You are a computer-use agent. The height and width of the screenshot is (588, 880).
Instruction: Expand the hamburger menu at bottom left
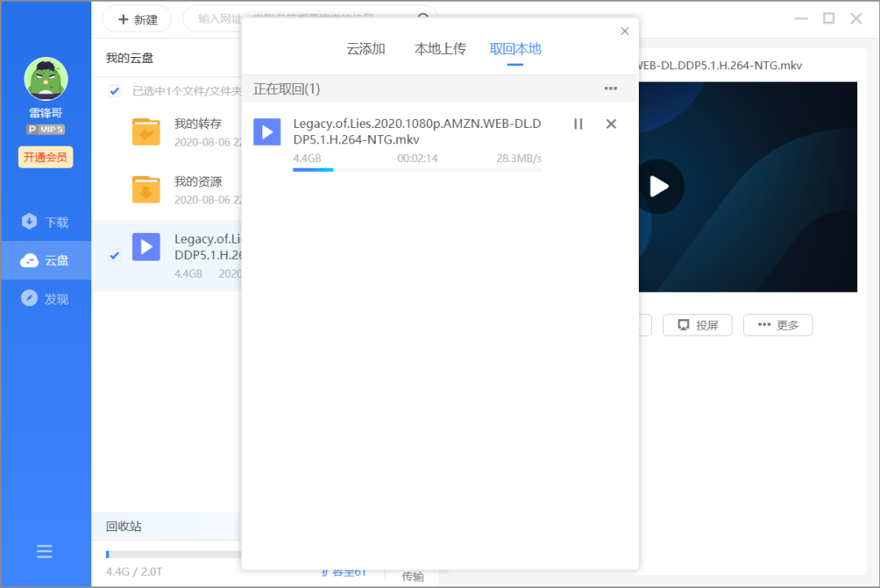click(45, 551)
